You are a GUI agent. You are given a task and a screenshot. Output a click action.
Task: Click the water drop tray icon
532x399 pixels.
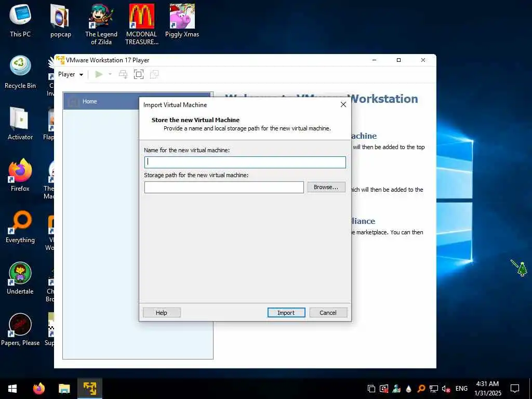pyautogui.click(x=409, y=389)
